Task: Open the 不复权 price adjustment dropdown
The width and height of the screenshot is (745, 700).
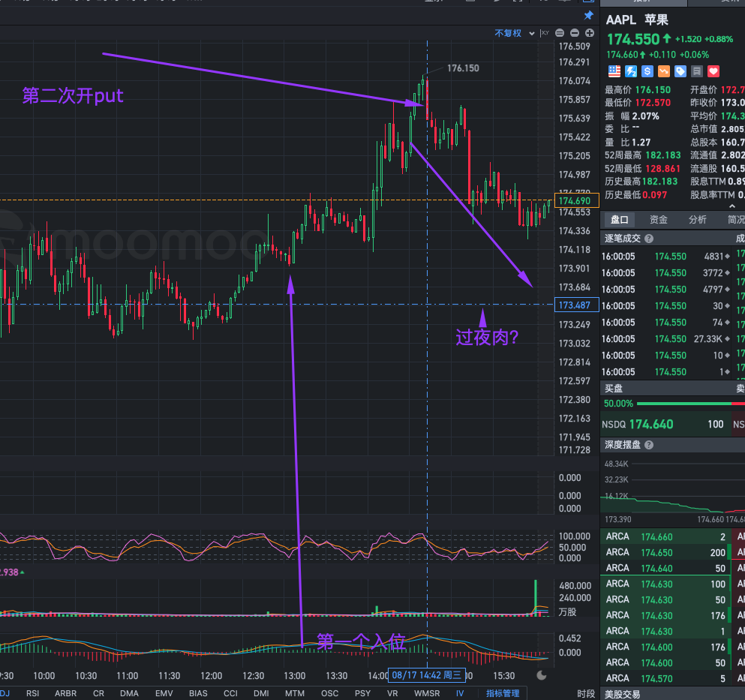Action: 514,33
